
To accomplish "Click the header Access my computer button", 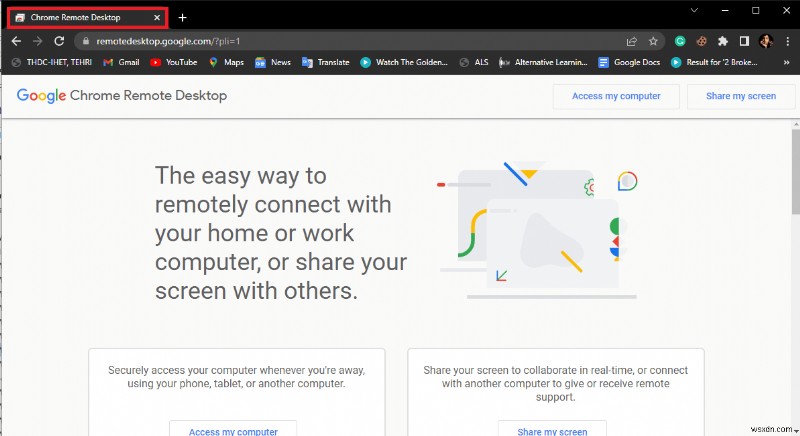I will 616,96.
